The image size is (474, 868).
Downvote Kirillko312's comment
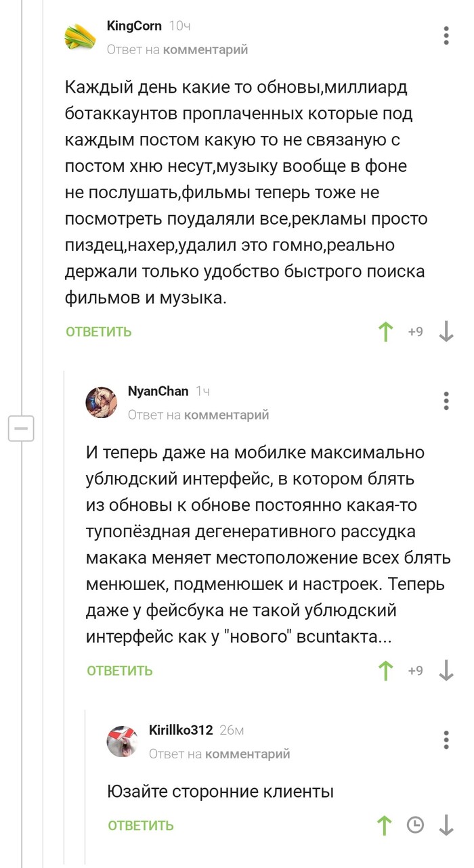446,825
